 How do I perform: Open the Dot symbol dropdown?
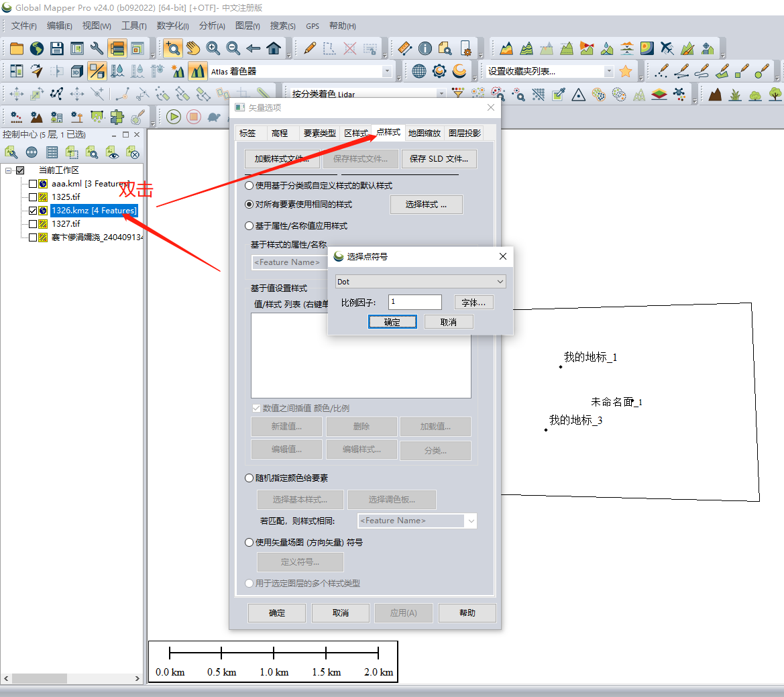coord(421,282)
